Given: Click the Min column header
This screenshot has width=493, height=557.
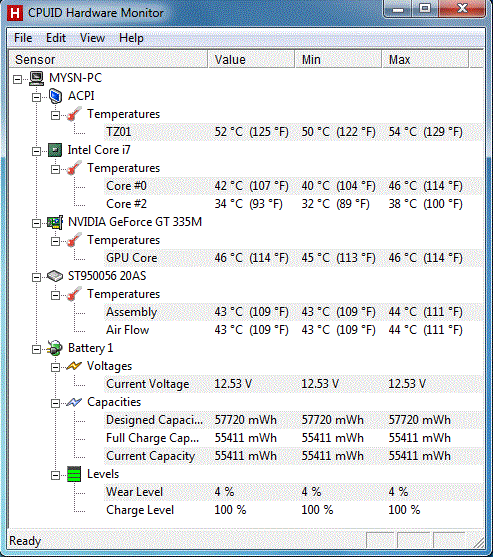Looking at the screenshot, I should click(338, 59).
